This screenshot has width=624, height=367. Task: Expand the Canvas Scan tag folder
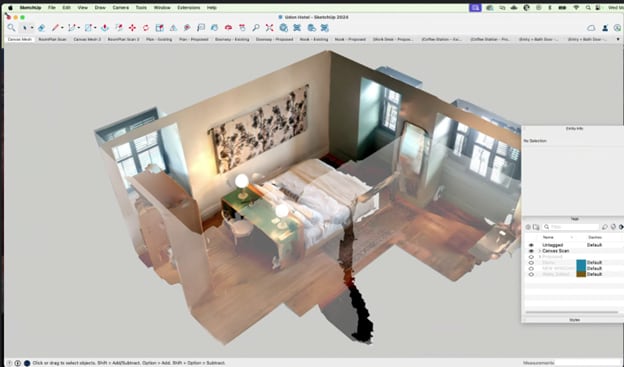(540, 251)
